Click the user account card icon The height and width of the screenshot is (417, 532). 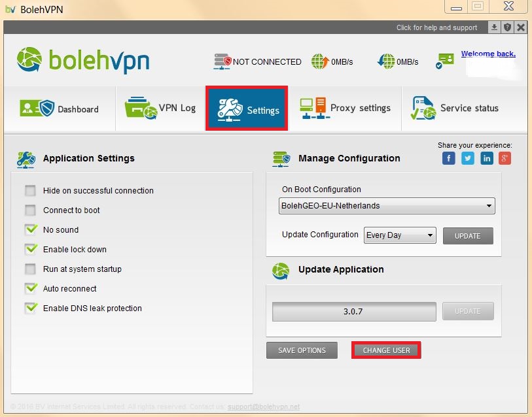pos(445,61)
